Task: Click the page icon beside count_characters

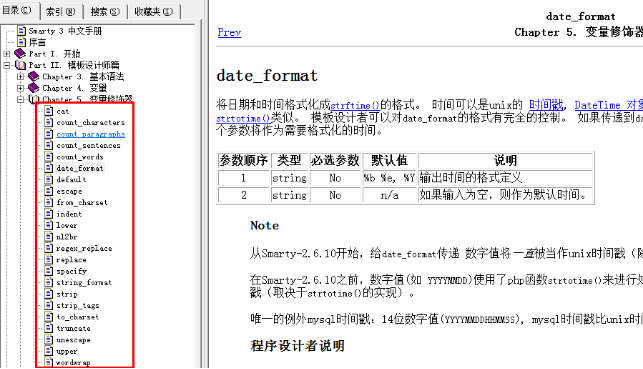Action: coord(49,123)
